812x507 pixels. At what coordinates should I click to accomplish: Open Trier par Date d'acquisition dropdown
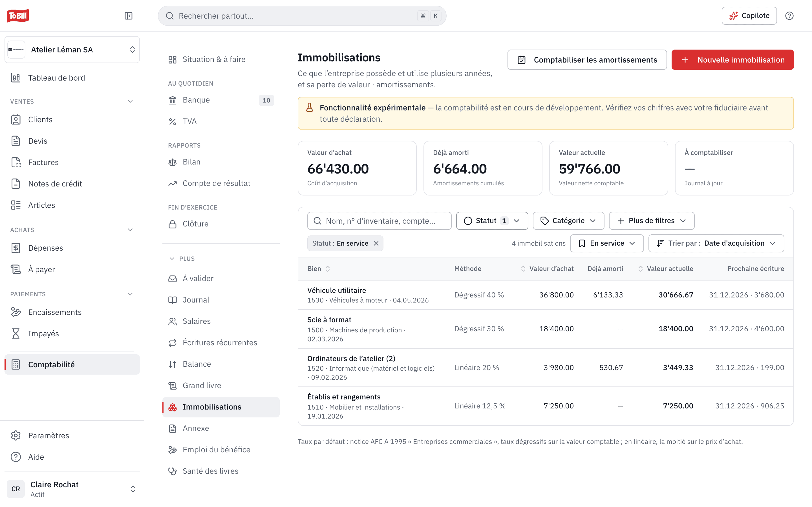pyautogui.click(x=716, y=243)
